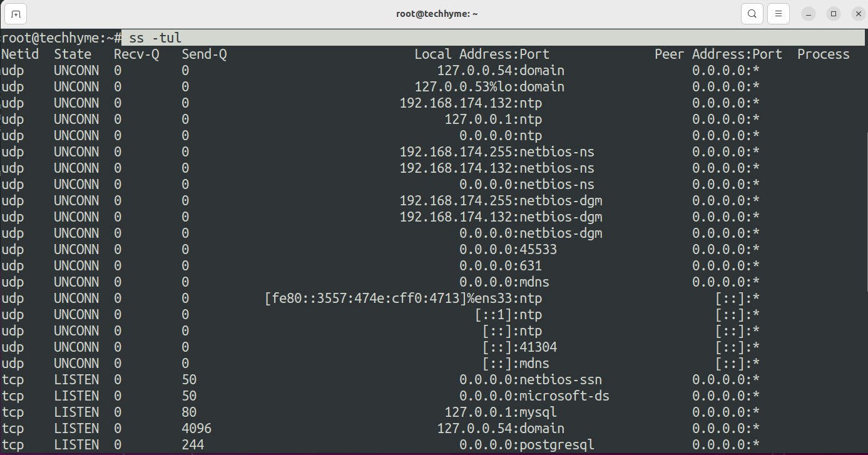
Task: Open the terminal search icon
Action: (752, 13)
